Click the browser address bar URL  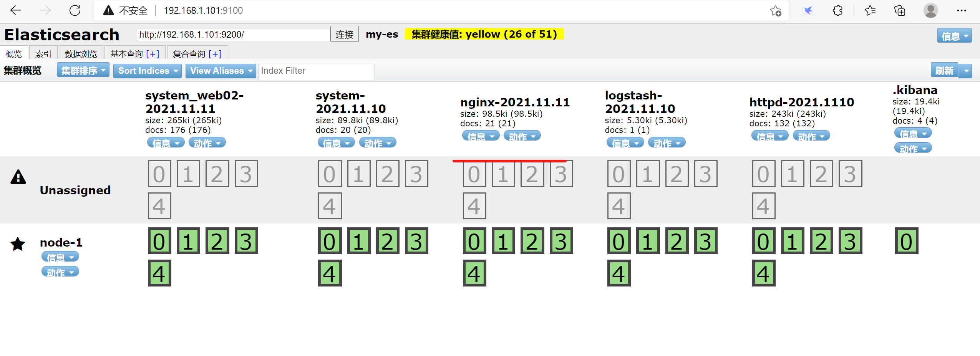[203, 10]
